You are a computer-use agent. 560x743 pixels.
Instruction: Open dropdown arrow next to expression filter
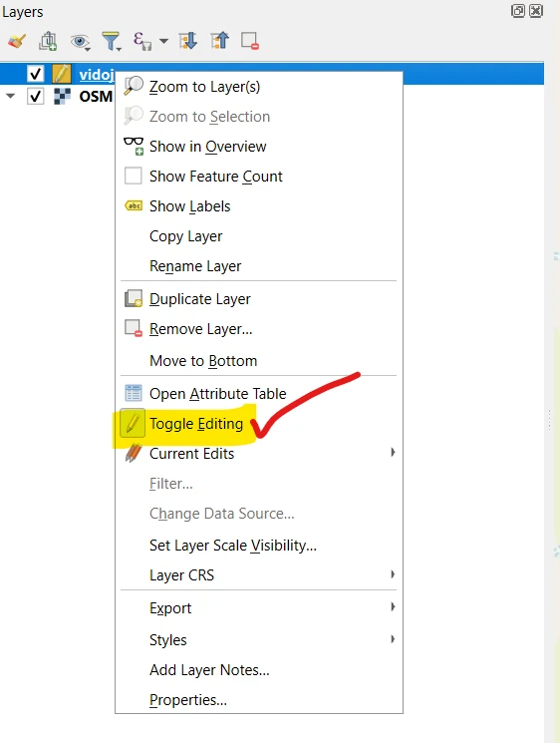coord(163,41)
